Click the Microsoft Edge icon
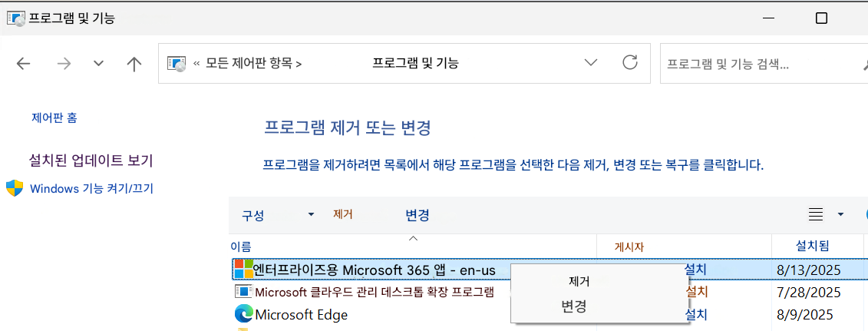The image size is (868, 331). tap(243, 314)
